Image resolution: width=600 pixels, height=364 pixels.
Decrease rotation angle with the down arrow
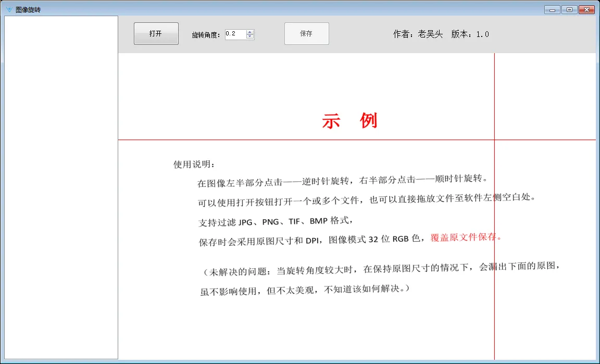(250, 37)
